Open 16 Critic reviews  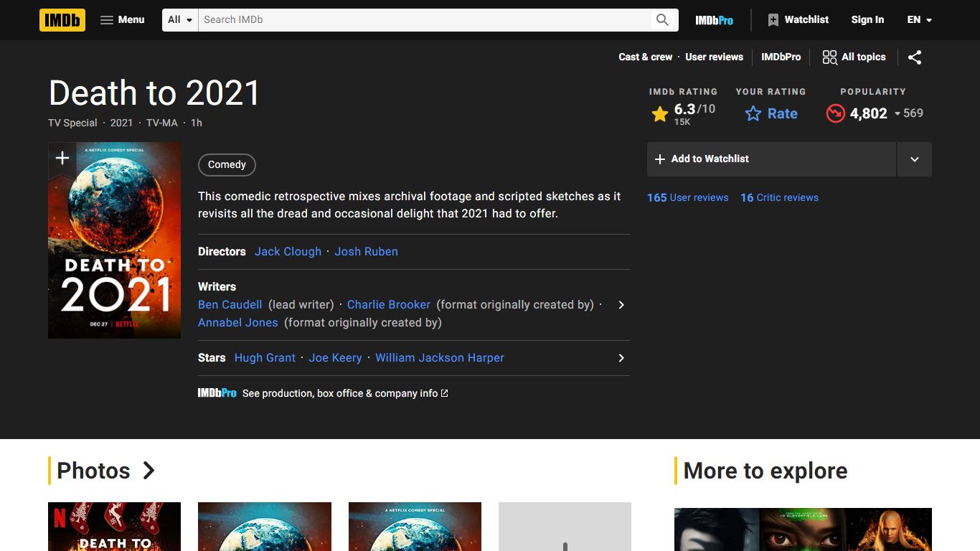(779, 198)
